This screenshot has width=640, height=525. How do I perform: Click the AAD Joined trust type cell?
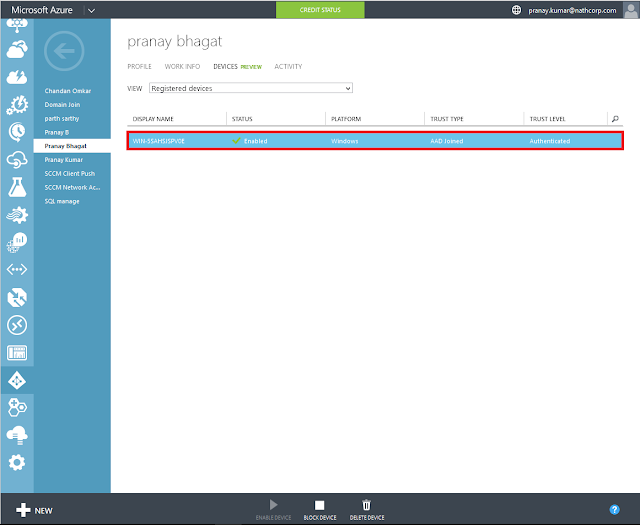tap(447, 141)
